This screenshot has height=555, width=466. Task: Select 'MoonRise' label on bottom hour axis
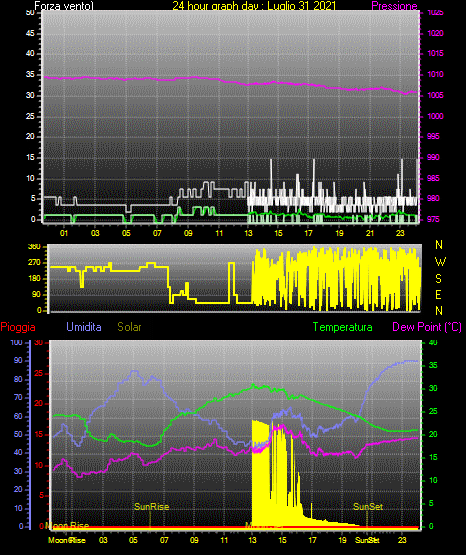point(67,540)
